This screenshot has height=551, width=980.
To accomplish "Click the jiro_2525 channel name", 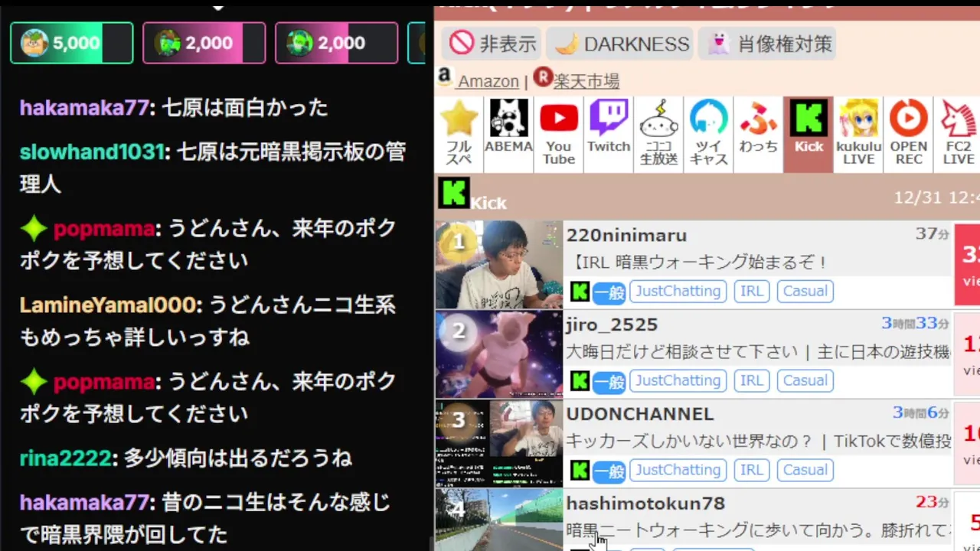I will (x=612, y=325).
